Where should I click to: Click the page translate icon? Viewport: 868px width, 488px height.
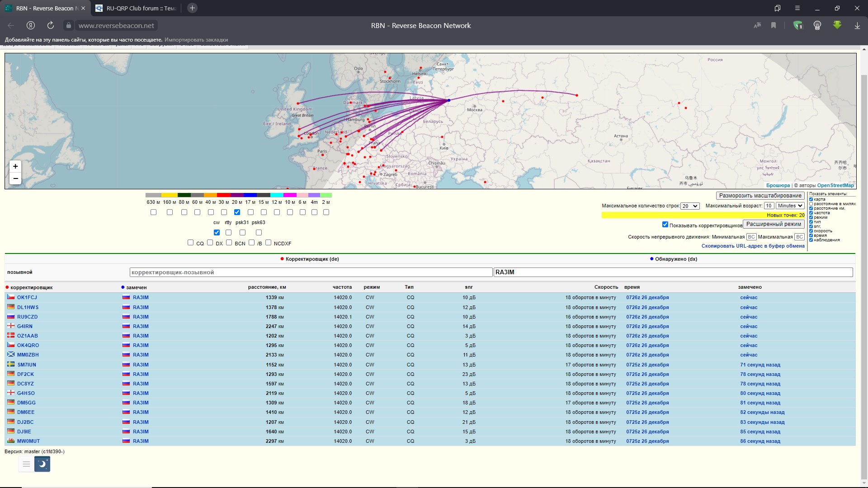click(757, 25)
